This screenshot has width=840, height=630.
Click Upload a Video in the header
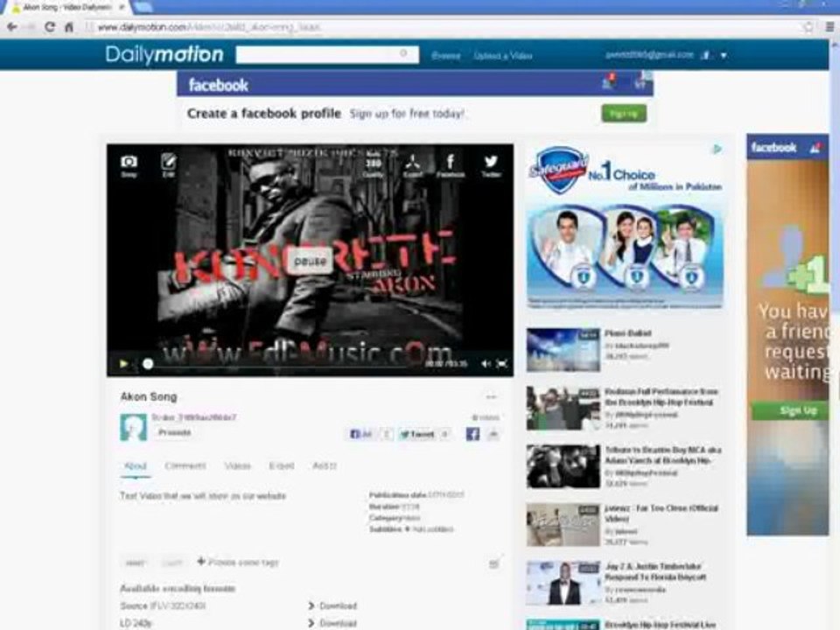[x=502, y=56]
